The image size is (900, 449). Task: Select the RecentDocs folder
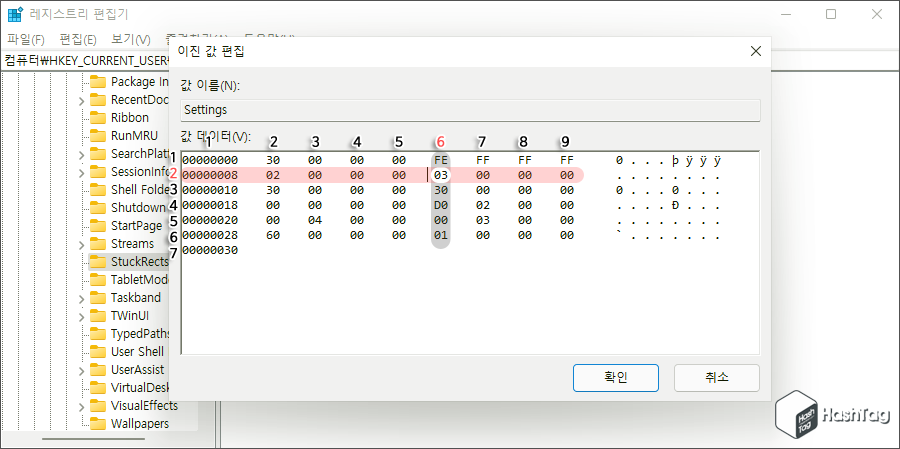click(x=140, y=99)
